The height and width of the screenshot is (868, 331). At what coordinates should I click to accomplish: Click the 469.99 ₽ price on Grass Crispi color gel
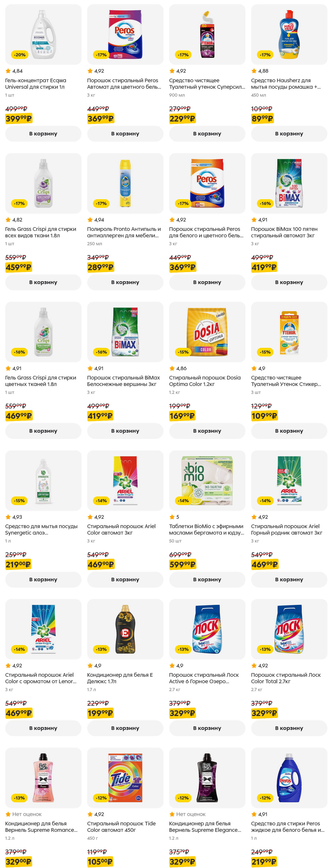[x=18, y=416]
